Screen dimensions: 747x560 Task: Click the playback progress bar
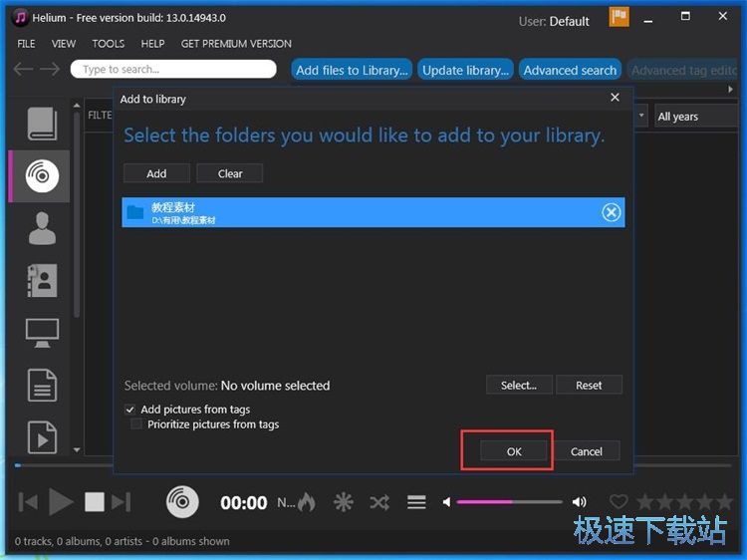coord(373,465)
